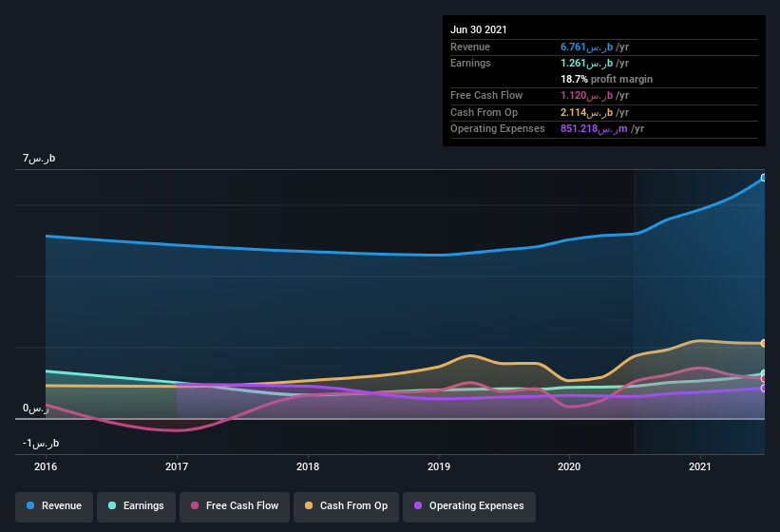
Task: Toggle the Operating Expenses legend button
Action: (x=469, y=506)
